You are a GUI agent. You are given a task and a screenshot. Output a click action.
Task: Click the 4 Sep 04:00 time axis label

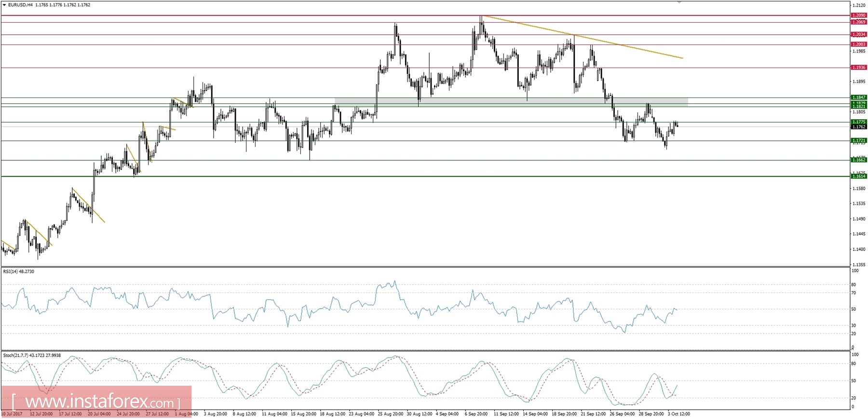coord(447,414)
